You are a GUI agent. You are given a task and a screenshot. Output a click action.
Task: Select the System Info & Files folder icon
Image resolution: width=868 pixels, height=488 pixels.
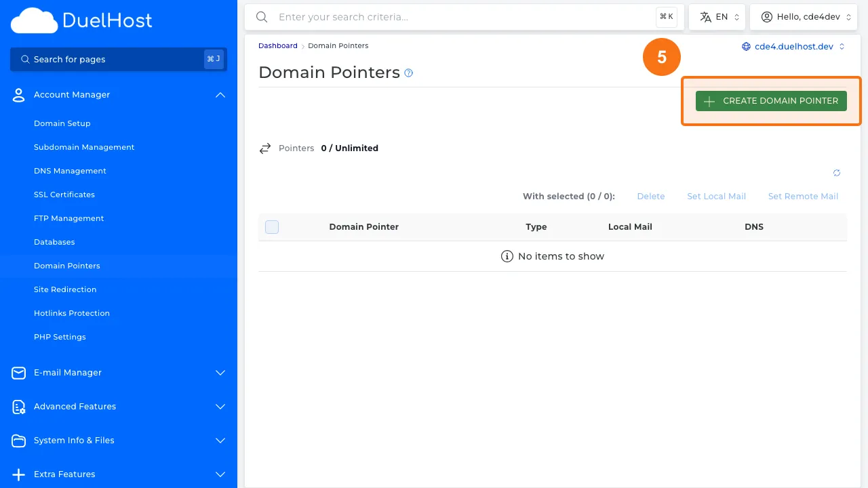click(18, 441)
